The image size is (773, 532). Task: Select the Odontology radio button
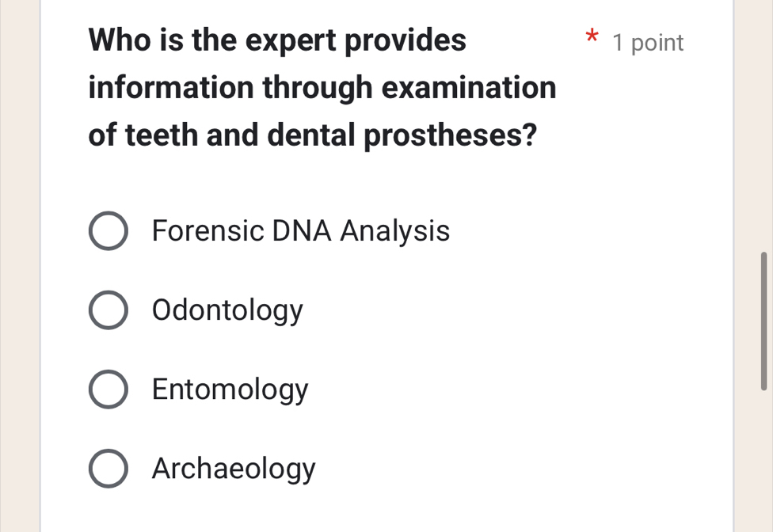pyautogui.click(x=109, y=310)
